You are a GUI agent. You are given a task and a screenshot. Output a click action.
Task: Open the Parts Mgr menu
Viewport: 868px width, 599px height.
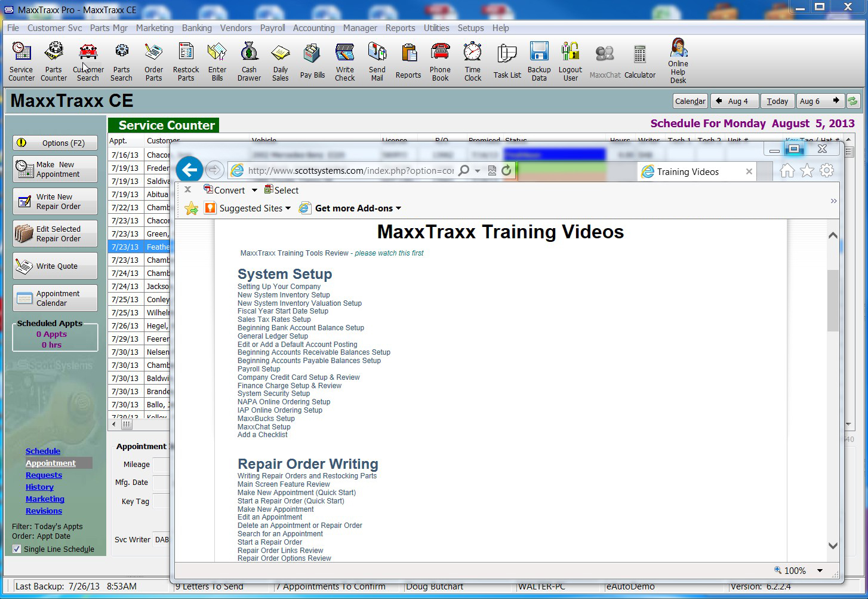click(x=109, y=28)
